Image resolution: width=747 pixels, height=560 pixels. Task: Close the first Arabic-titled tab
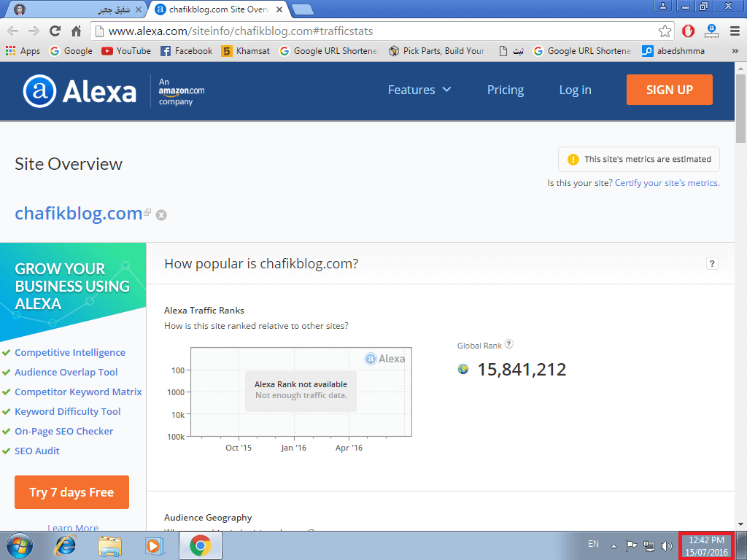(139, 9)
